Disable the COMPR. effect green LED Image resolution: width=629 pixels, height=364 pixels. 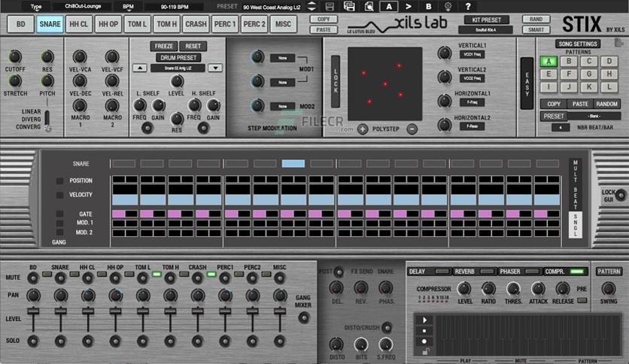[x=576, y=271]
